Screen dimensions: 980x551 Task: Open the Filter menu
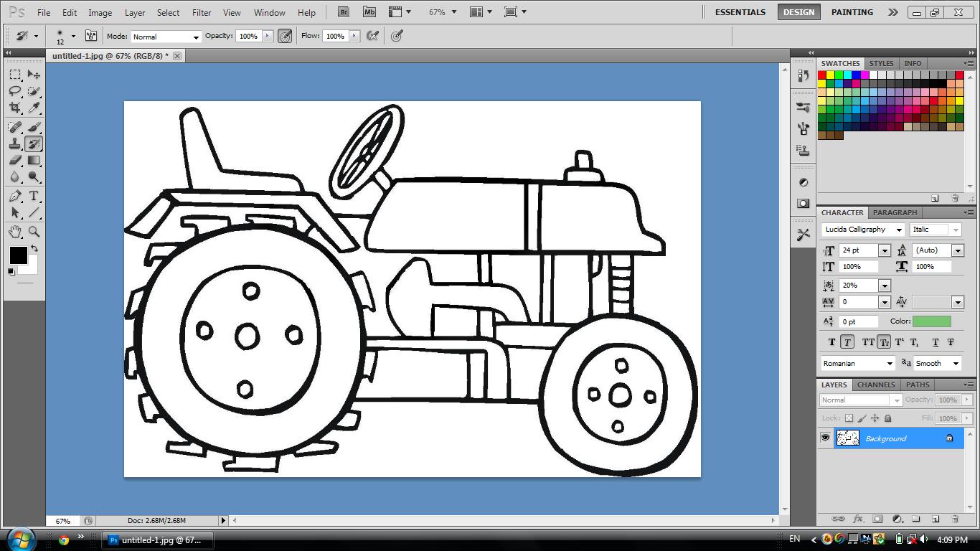tap(202, 12)
